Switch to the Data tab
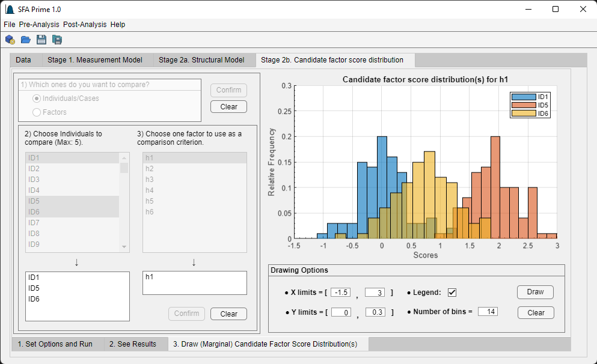Image resolution: width=597 pixels, height=364 pixels. pos(23,60)
